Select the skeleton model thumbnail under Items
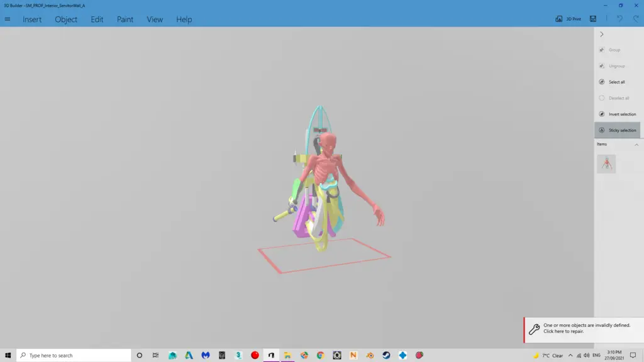The image size is (644, 362). (606, 163)
